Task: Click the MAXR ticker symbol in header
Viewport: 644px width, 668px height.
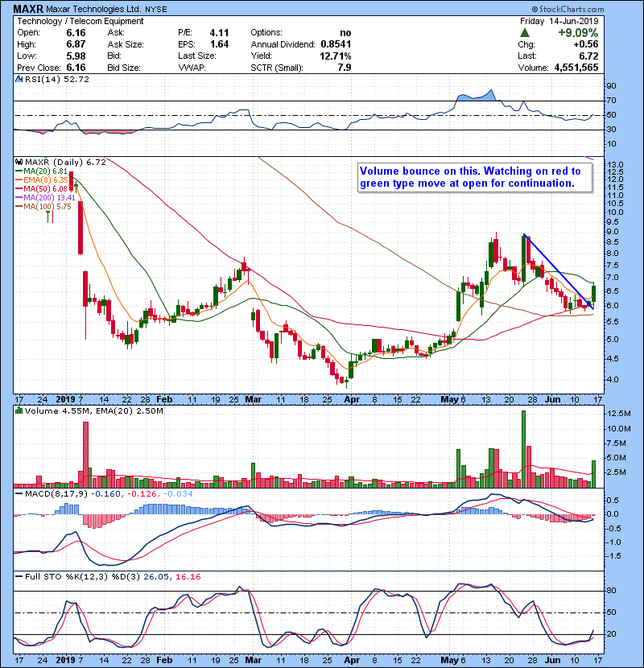Action: coord(27,9)
